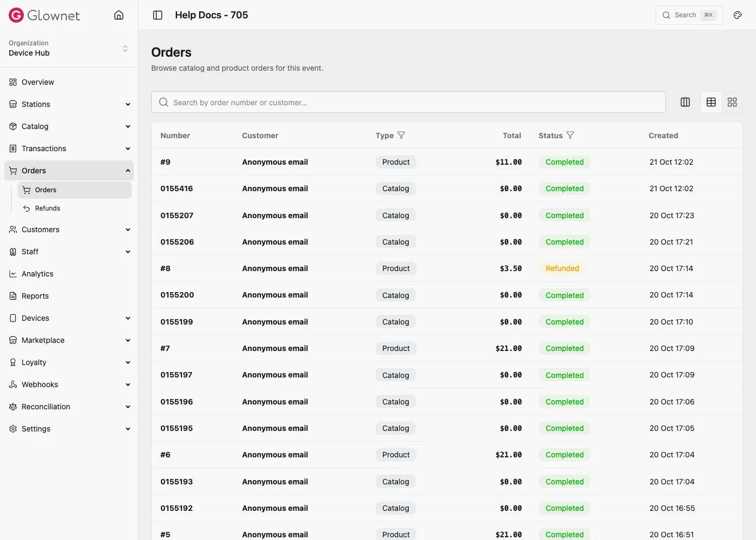Click the Reconciliation scales icon
756x540 pixels.
pyautogui.click(x=13, y=407)
